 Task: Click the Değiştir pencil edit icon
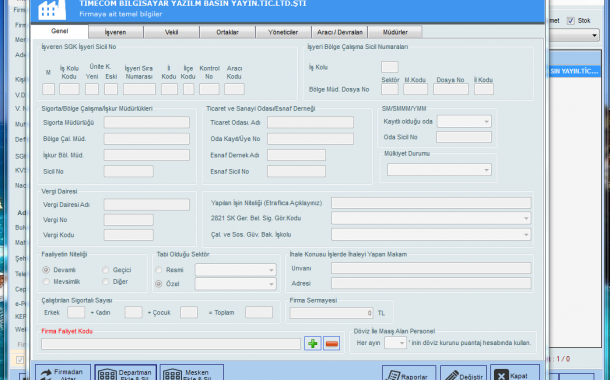tap(452, 376)
